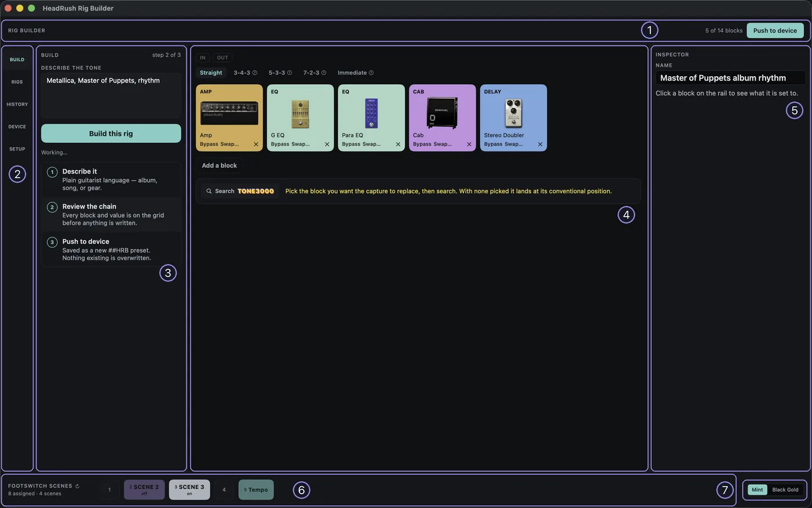
Task: Click the step 2 of 3 indicator
Action: (x=166, y=55)
